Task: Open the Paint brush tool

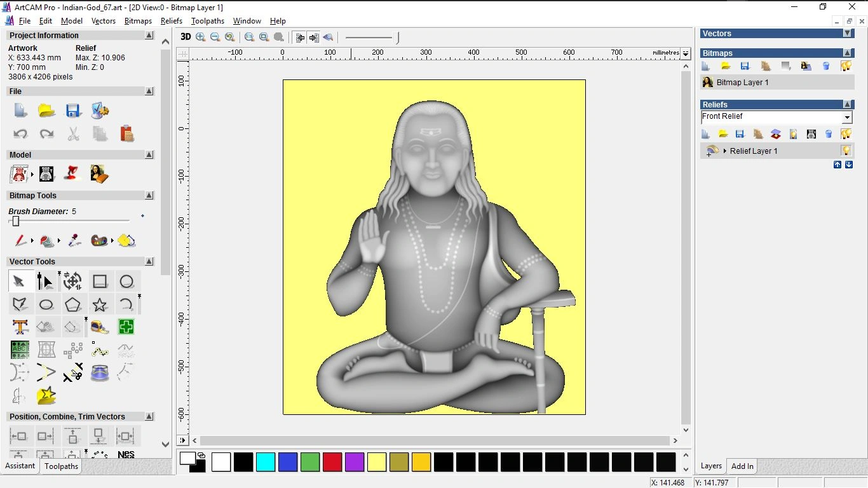Action: pyautogui.click(x=19, y=240)
